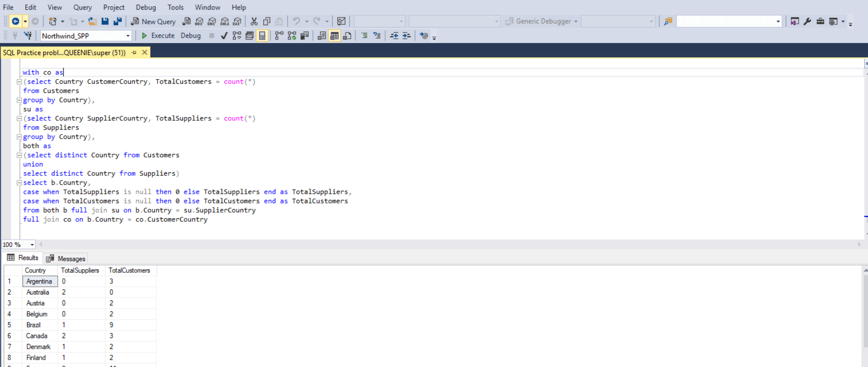The height and width of the screenshot is (367, 868).
Task: Open Properties window via wrench icon
Action: tap(807, 21)
